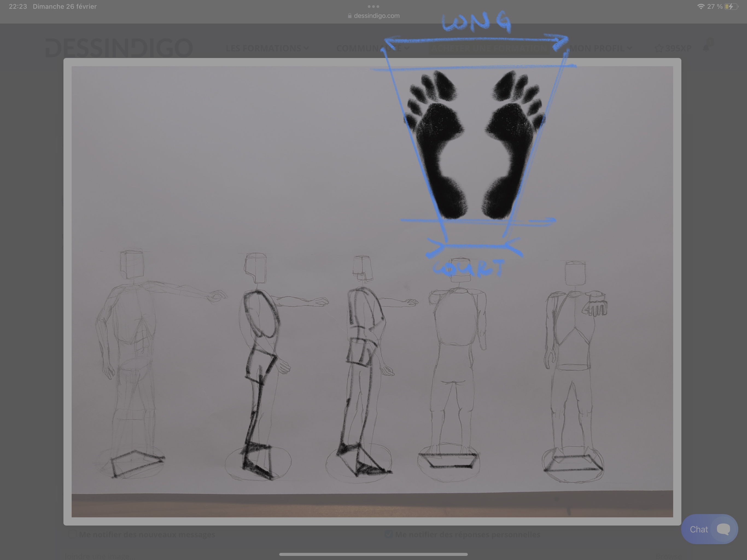Open the notification bell icon
The width and height of the screenshot is (747, 560).
707,48
